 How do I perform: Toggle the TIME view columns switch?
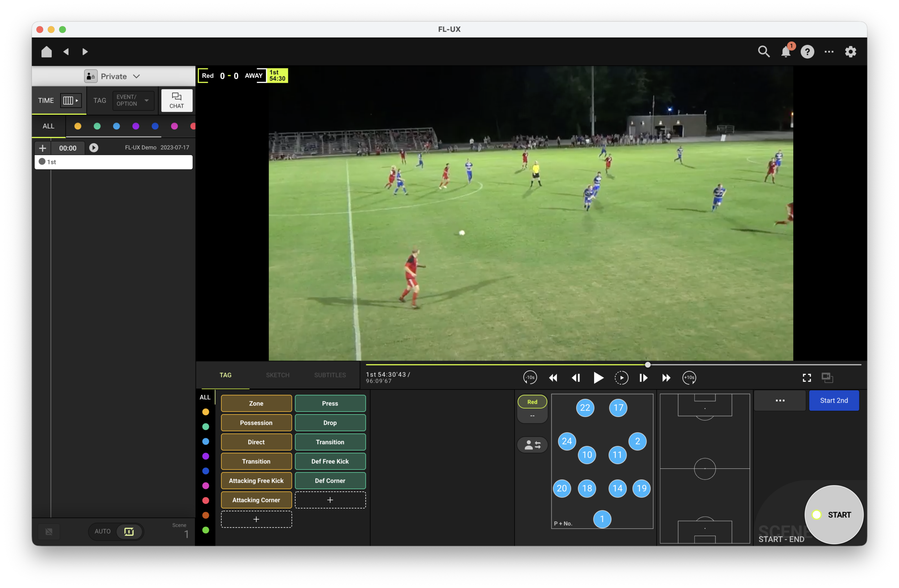coord(71,100)
